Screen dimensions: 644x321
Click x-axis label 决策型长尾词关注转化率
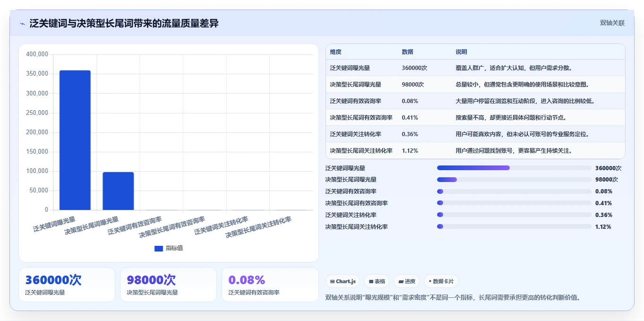coord(258,227)
